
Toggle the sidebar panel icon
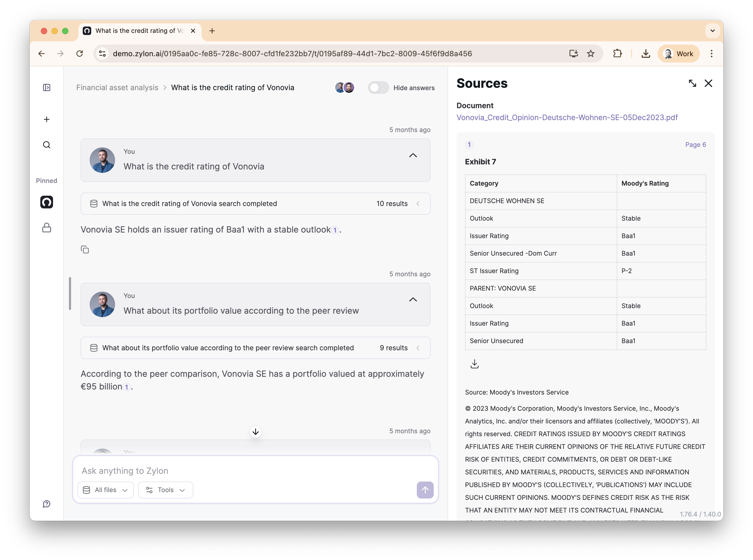coord(47,87)
